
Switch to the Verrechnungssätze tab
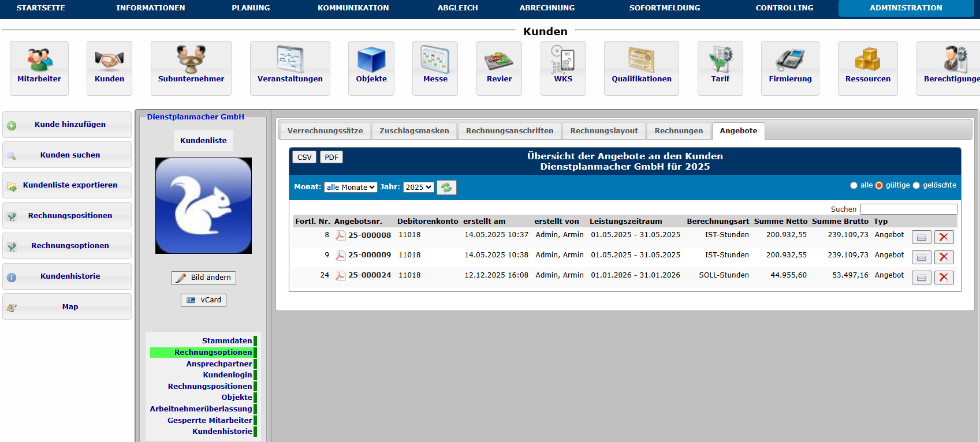click(325, 131)
